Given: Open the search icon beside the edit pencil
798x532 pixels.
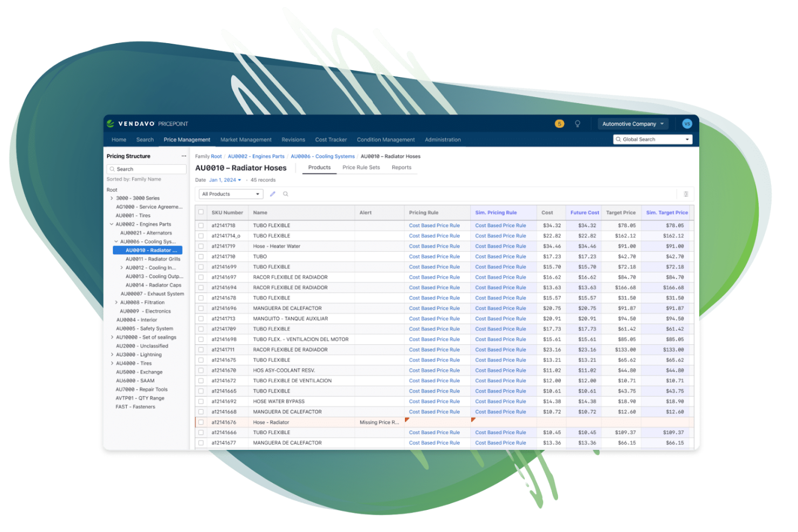Looking at the screenshot, I should (286, 194).
